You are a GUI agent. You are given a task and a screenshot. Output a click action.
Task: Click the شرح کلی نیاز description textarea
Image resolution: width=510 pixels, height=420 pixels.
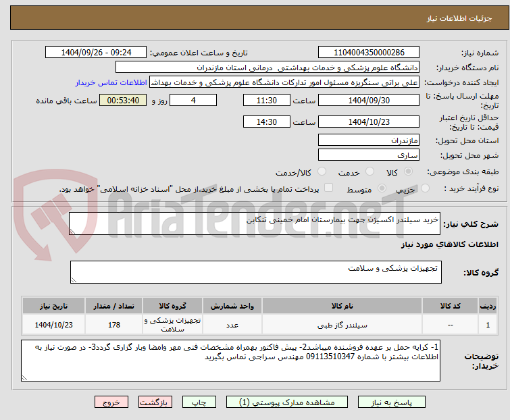[x=255, y=224]
